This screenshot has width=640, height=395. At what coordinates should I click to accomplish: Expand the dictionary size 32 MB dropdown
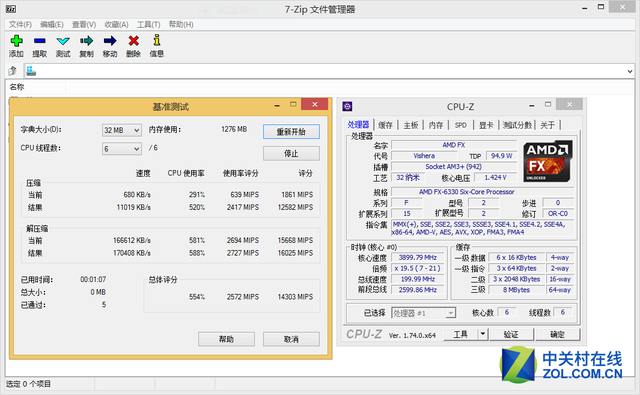click(137, 130)
